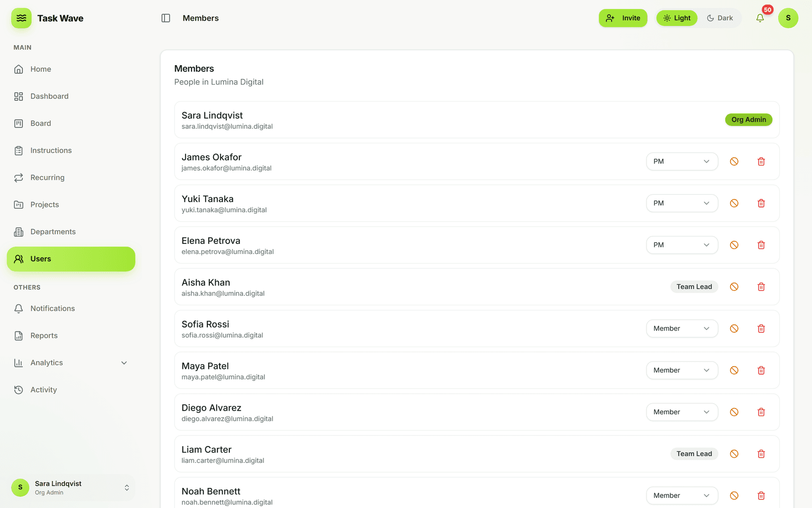Click the Task Wave logo icon

21,18
